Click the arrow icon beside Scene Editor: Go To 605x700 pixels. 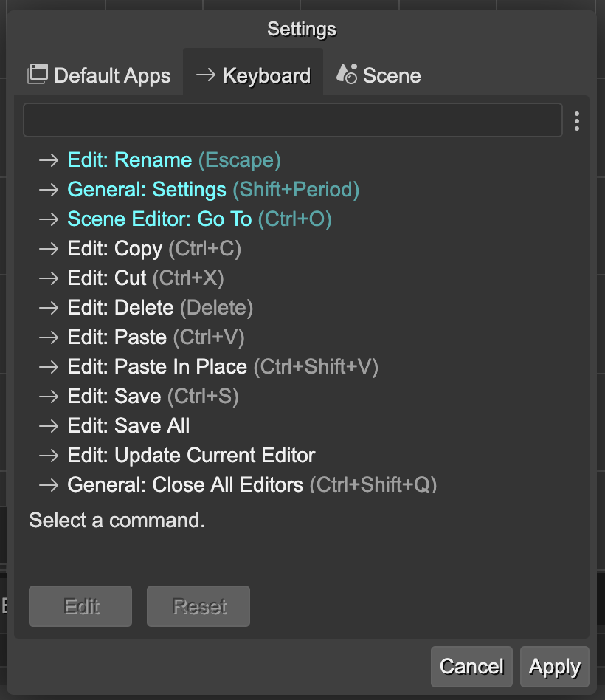[x=48, y=219]
